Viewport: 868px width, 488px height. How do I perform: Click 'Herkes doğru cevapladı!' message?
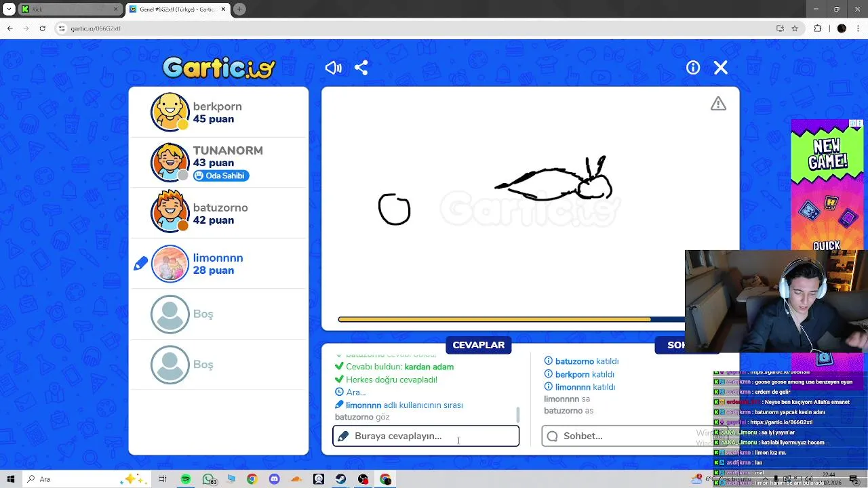(x=391, y=380)
